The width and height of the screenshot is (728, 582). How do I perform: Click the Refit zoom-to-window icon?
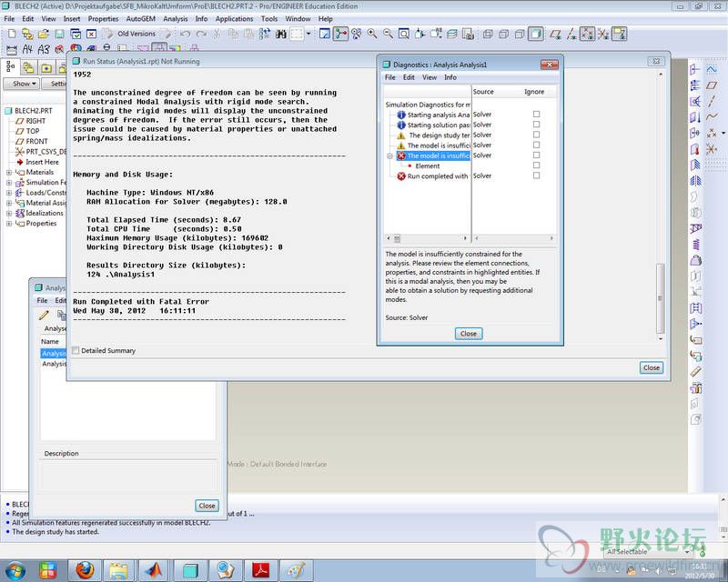pyautogui.click(x=404, y=34)
